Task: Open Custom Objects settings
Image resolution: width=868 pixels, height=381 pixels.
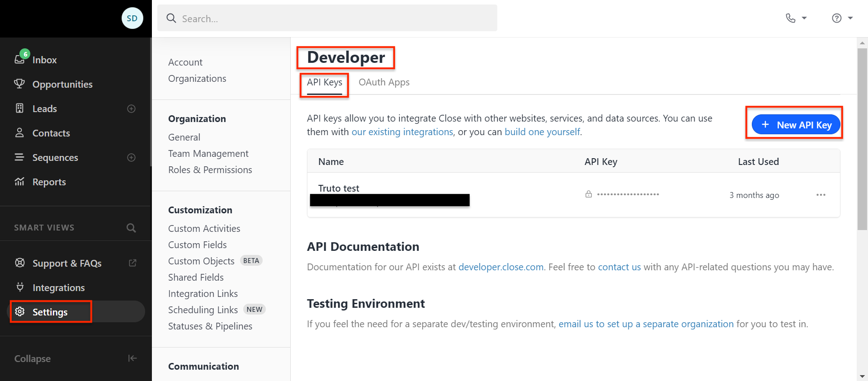Action: [x=201, y=261]
